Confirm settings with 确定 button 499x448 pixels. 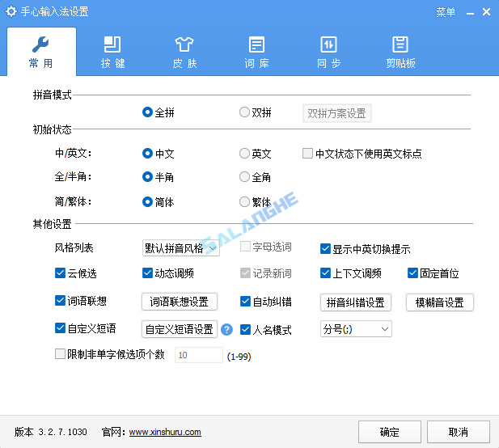coord(390,432)
